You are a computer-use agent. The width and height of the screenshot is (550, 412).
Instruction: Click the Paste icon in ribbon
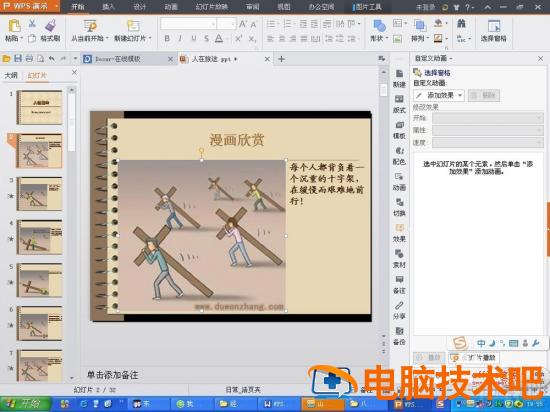14,26
